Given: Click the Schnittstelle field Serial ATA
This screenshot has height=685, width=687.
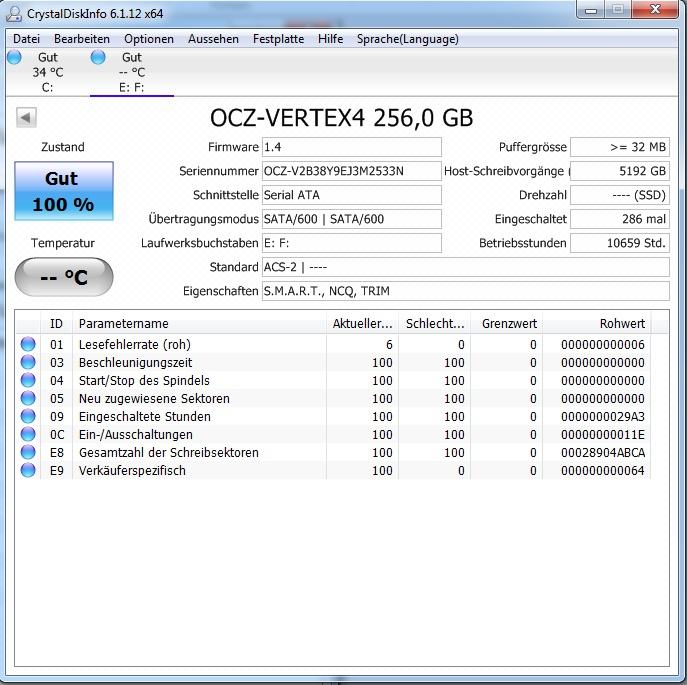Looking at the screenshot, I should point(352,195).
